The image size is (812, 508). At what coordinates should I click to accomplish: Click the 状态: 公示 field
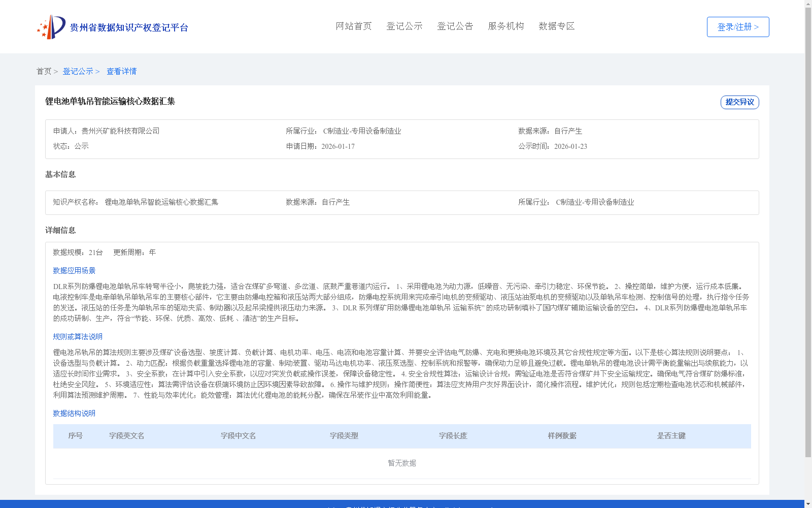(x=71, y=146)
